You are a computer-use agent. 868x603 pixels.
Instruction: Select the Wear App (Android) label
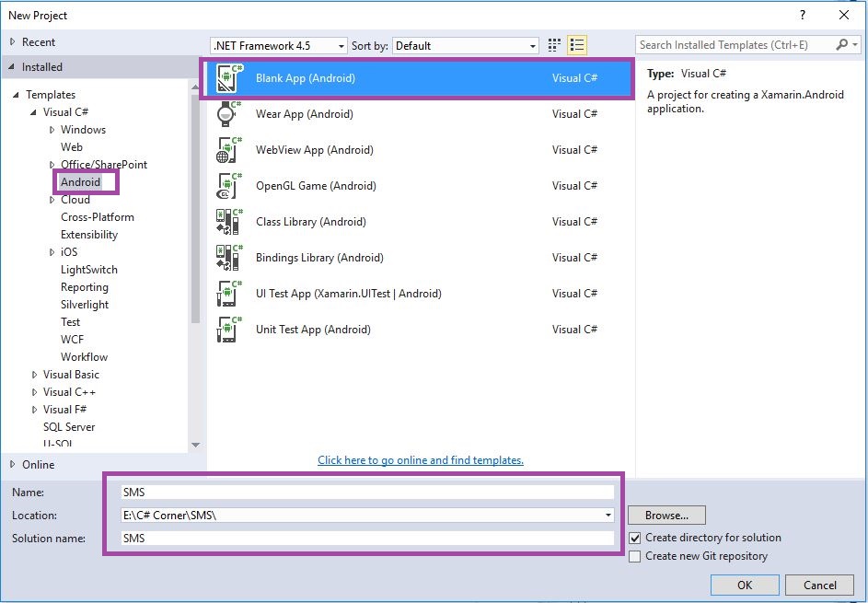pyautogui.click(x=305, y=114)
